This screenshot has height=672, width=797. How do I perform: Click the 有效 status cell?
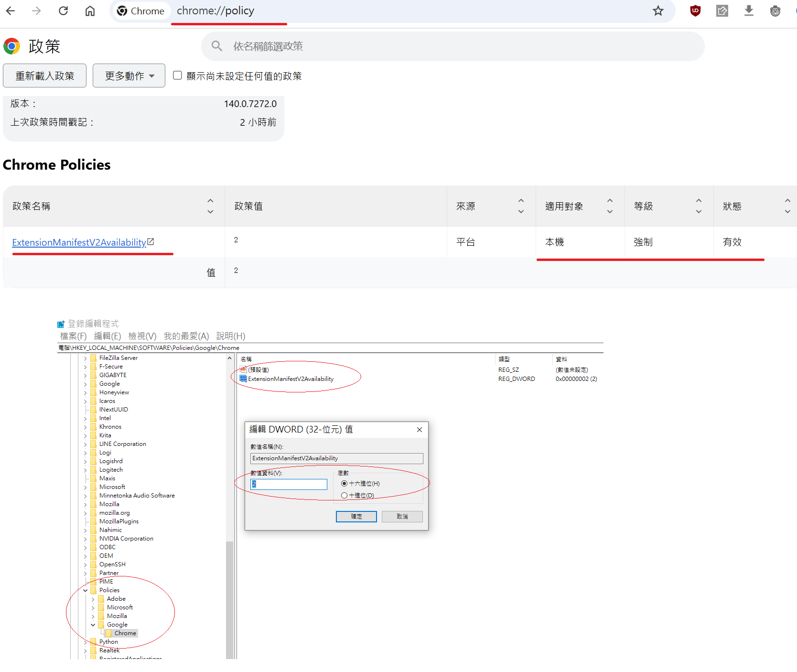[732, 242]
